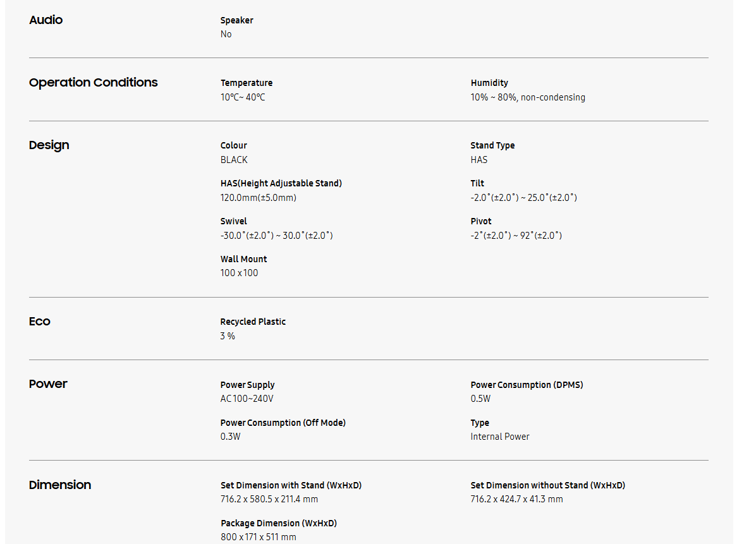Click the Power section heading
This screenshot has height=544, width=756.
[x=48, y=384]
